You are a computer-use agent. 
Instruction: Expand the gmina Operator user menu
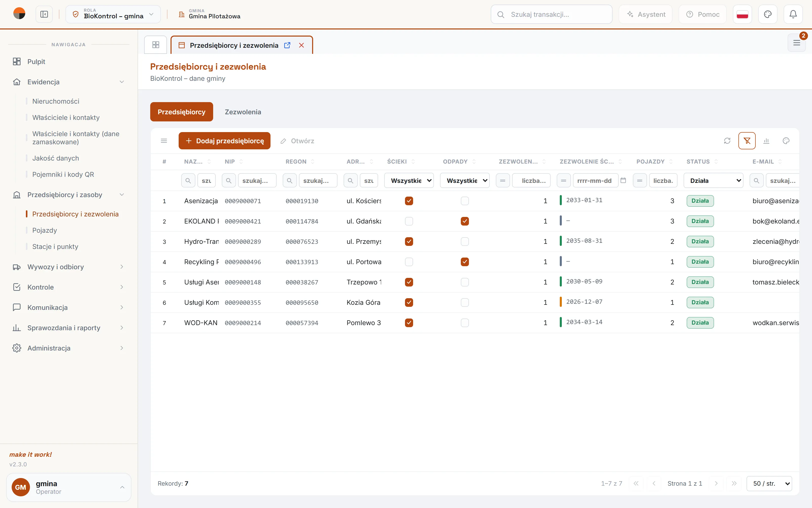coord(69,487)
